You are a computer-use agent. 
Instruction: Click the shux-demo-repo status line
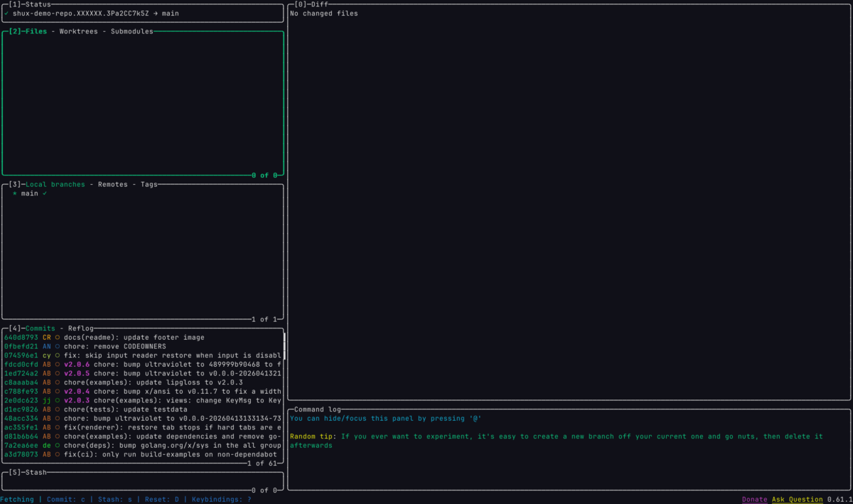point(142,14)
